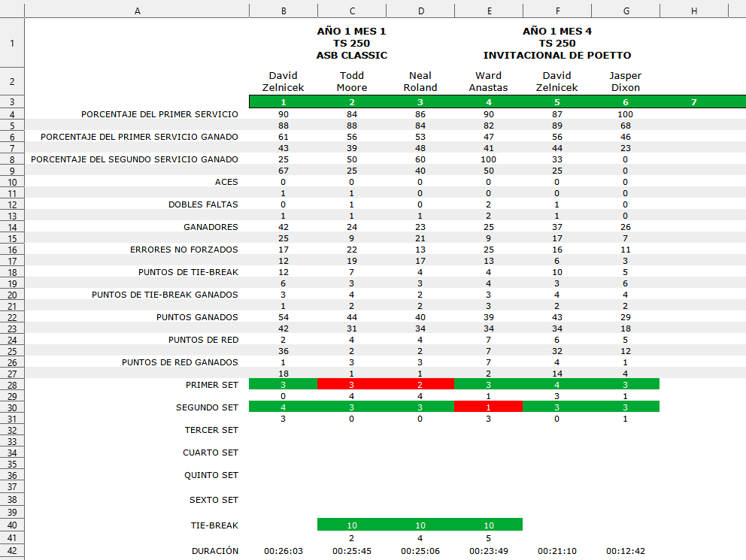Click the PUNTOS GANADOS row label
746x560 pixels.
(x=198, y=317)
